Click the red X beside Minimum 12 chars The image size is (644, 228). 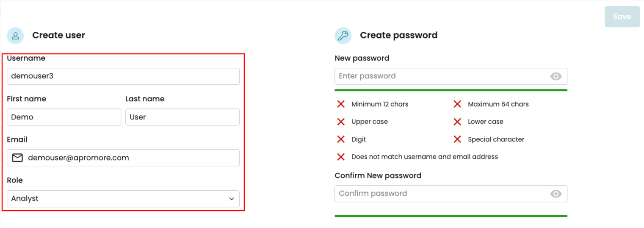[341, 104]
